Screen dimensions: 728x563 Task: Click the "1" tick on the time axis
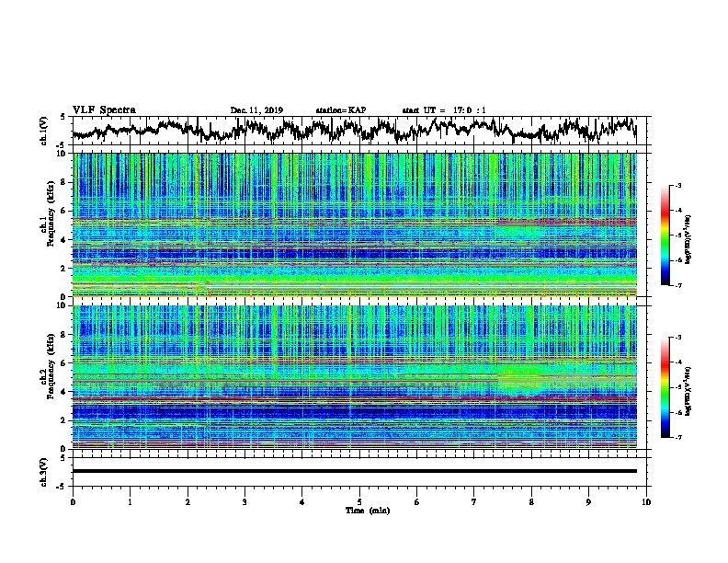(130, 502)
